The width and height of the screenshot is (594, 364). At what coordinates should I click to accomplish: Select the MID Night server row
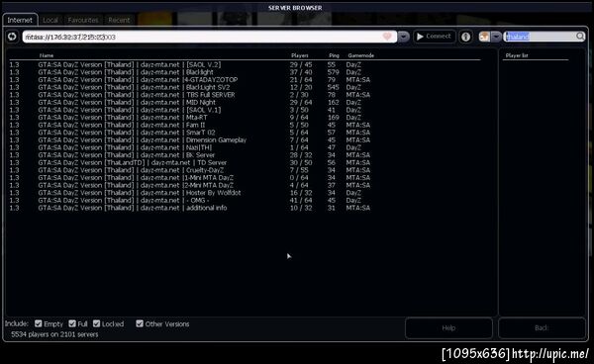(x=245, y=103)
